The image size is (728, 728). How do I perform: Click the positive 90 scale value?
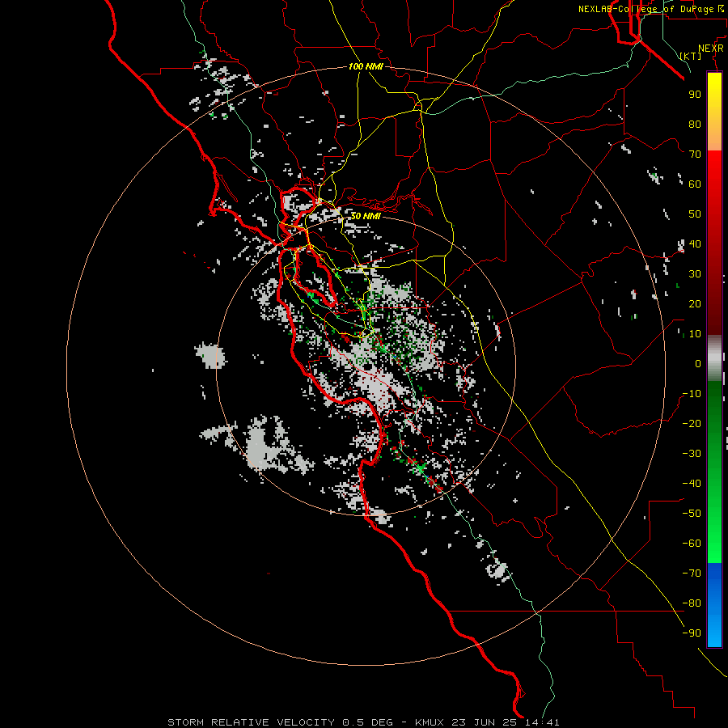point(695,95)
